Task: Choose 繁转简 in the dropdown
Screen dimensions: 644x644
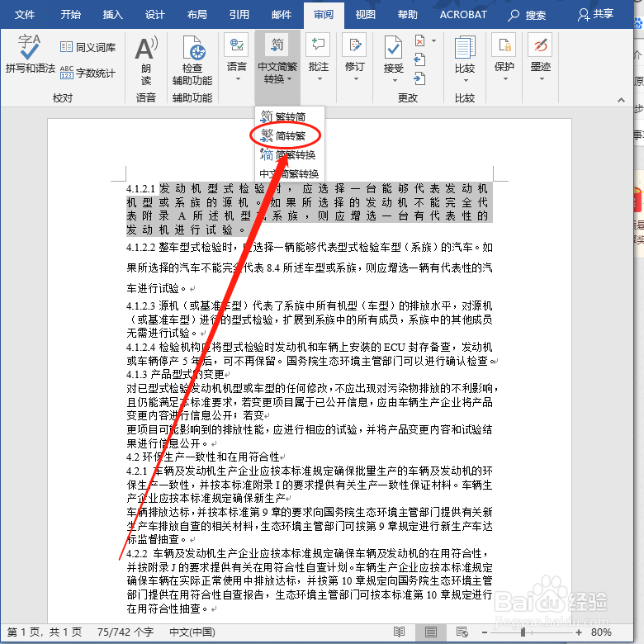Action: [x=289, y=116]
